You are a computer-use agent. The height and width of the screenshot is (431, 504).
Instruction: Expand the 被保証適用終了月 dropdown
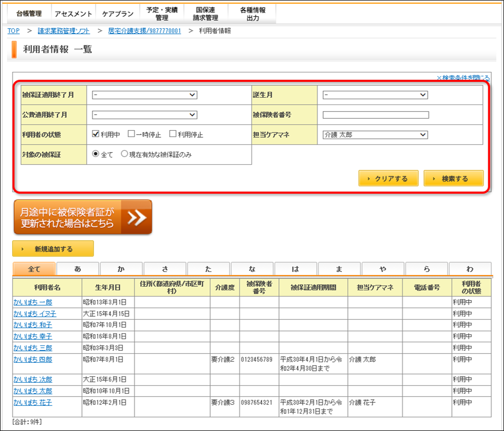[145, 94]
